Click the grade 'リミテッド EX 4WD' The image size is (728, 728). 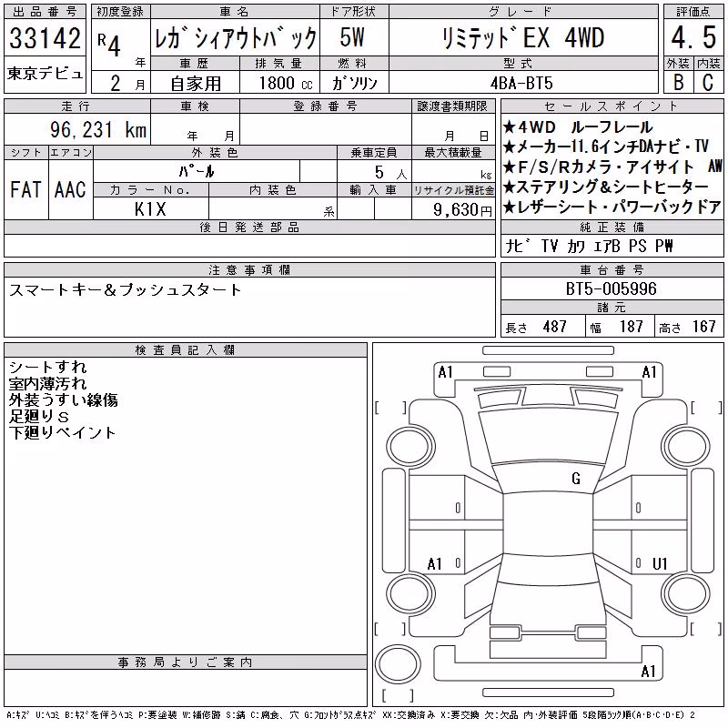tap(523, 38)
